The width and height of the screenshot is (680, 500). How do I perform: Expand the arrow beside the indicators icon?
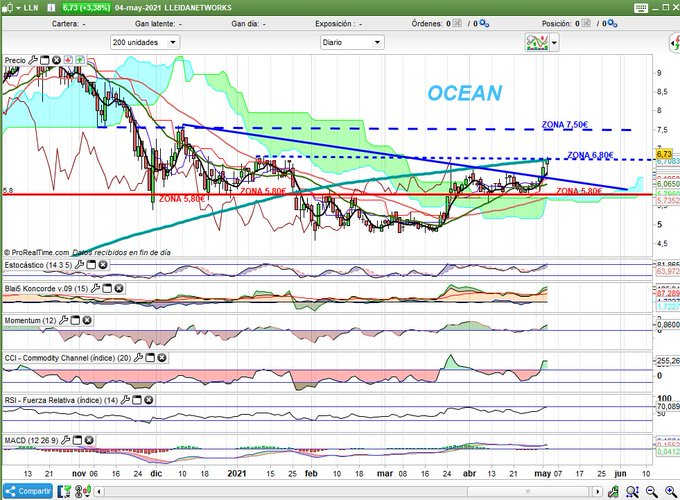tap(554, 42)
